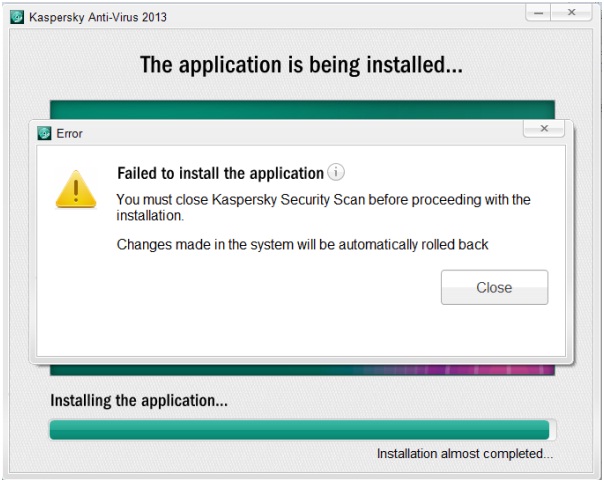Click the 'Kaspersky Anti-Virus 2013' window title
This screenshot has width=604, height=482.
pos(96,15)
